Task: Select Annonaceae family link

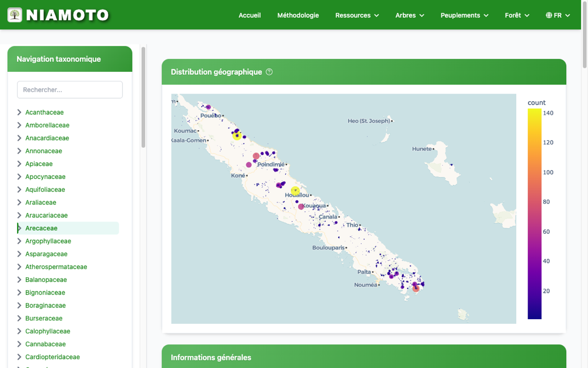Action: (44, 151)
